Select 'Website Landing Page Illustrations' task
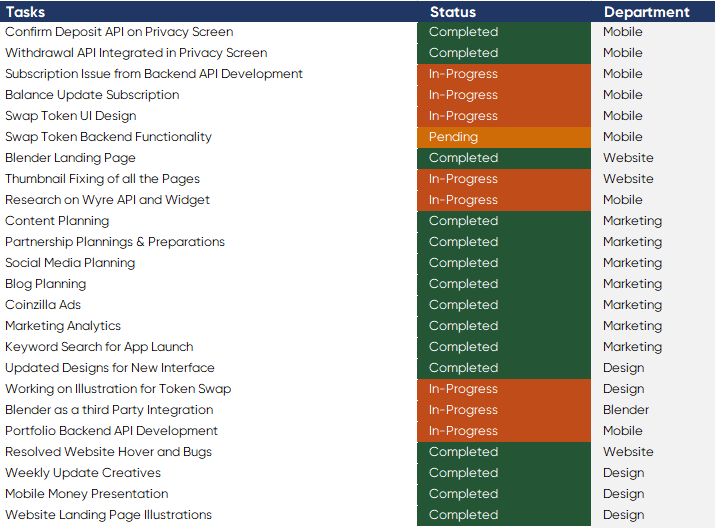Viewport: 715px width, 528px height. 208,514
